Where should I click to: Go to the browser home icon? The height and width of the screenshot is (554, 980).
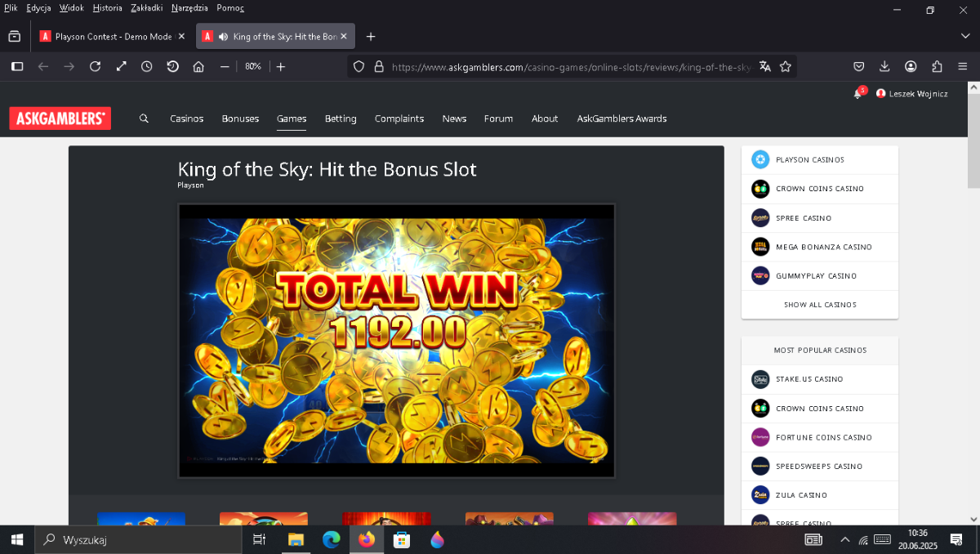click(198, 66)
